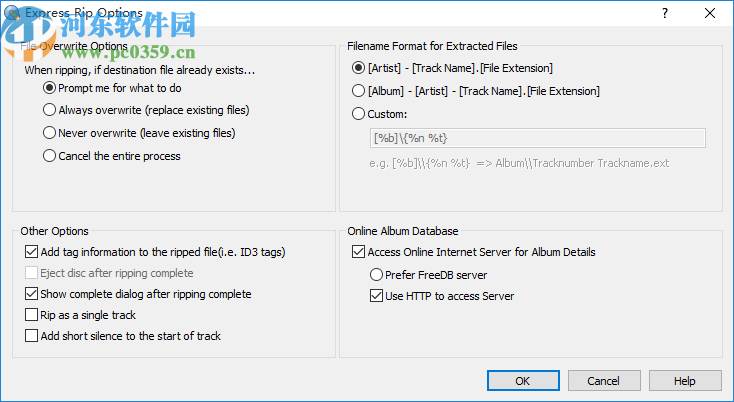Viewport: 734px width, 402px height.
Task: Choose Album - Artist - Track Name format
Action: (x=359, y=91)
